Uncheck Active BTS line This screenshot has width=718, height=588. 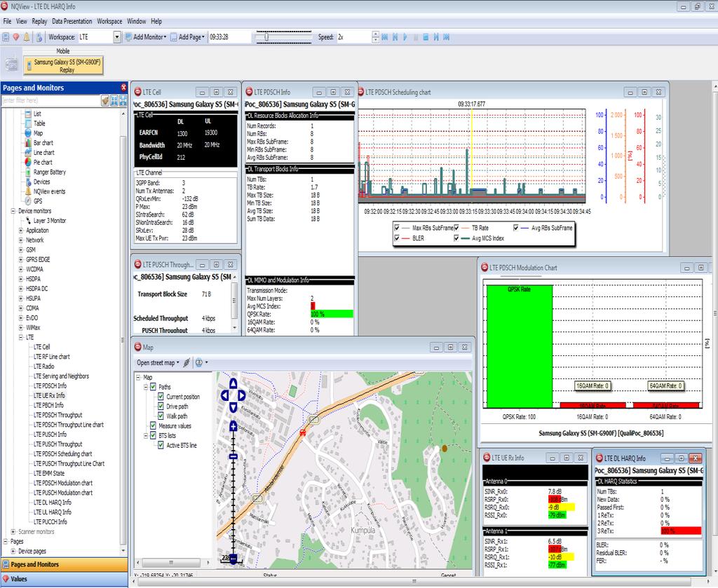[x=161, y=445]
